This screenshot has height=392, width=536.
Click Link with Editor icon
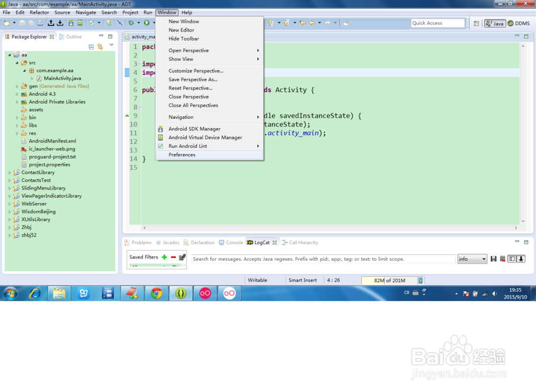coord(100,47)
